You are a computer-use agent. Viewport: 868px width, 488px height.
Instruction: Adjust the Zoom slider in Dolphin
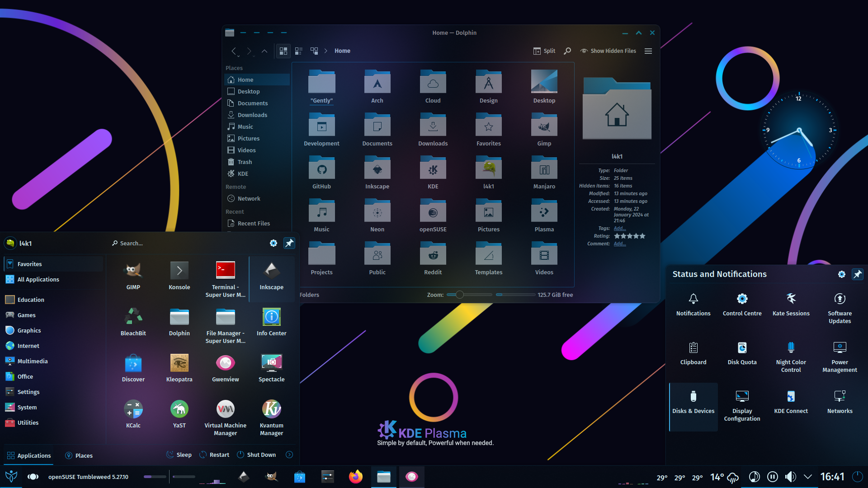point(469,295)
